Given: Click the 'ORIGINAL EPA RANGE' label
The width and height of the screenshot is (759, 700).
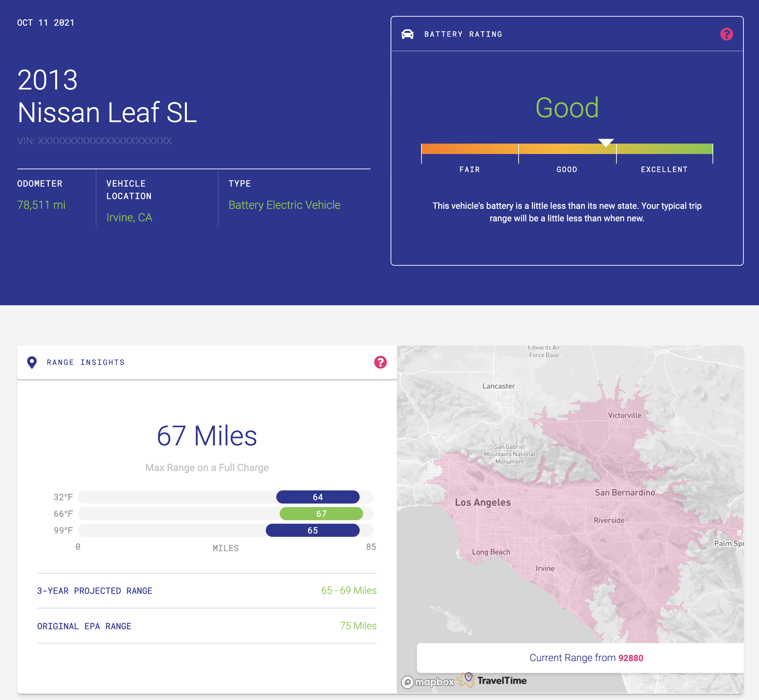Looking at the screenshot, I should click(84, 626).
